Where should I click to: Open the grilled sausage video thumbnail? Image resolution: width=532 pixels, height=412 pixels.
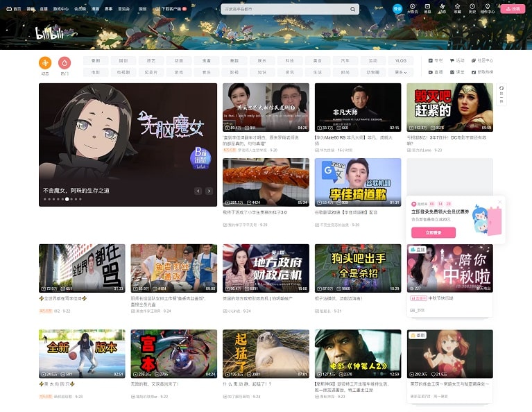click(x=266, y=182)
